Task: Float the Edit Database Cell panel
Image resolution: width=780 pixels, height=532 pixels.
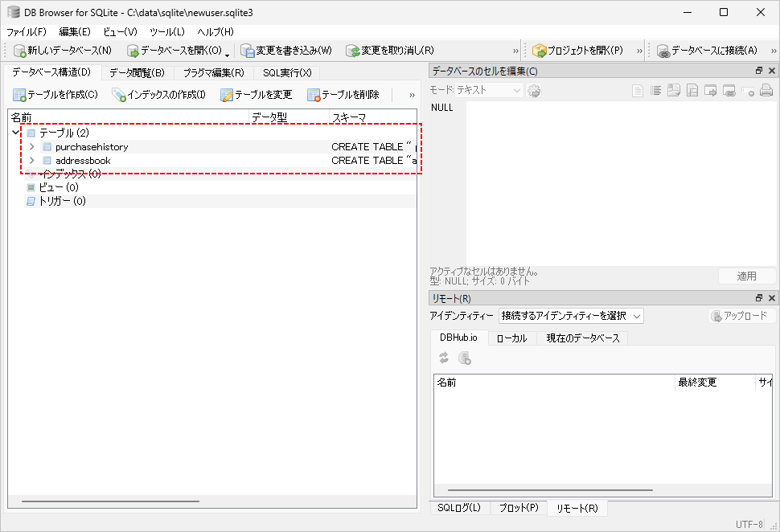Action: click(x=759, y=72)
